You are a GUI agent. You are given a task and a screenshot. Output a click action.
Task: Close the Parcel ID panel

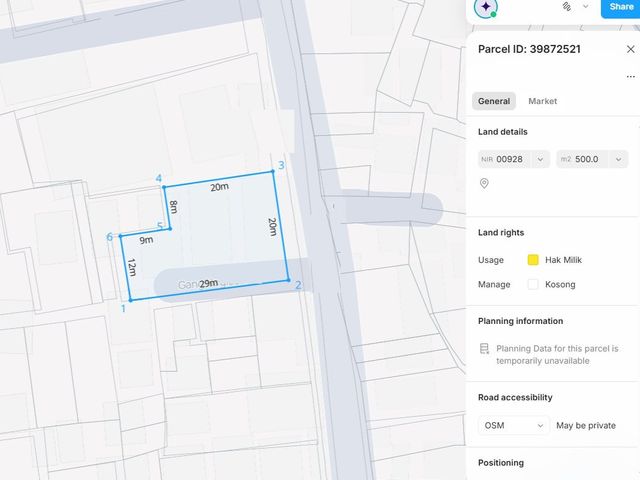pyautogui.click(x=631, y=49)
